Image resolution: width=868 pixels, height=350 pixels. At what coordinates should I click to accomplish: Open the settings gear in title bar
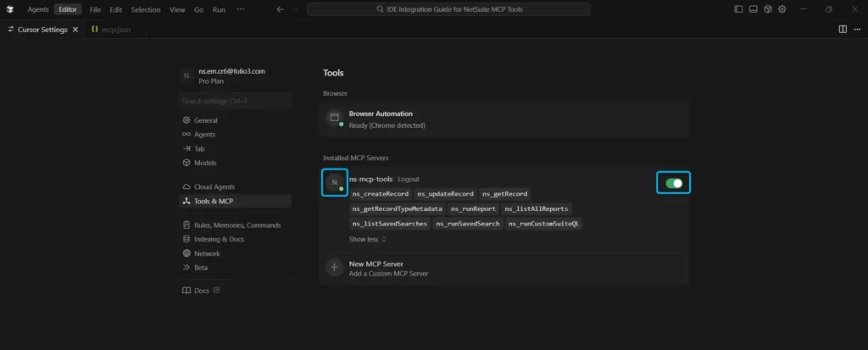[782, 9]
